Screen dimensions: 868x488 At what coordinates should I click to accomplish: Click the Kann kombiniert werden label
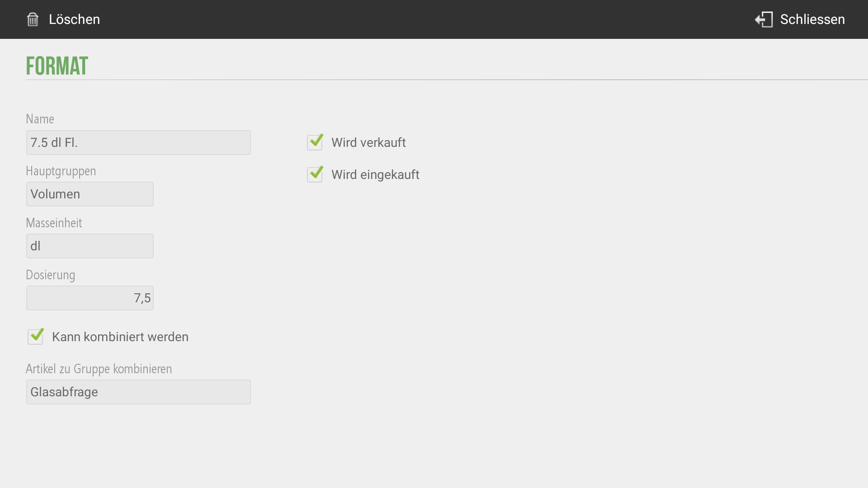[120, 337]
